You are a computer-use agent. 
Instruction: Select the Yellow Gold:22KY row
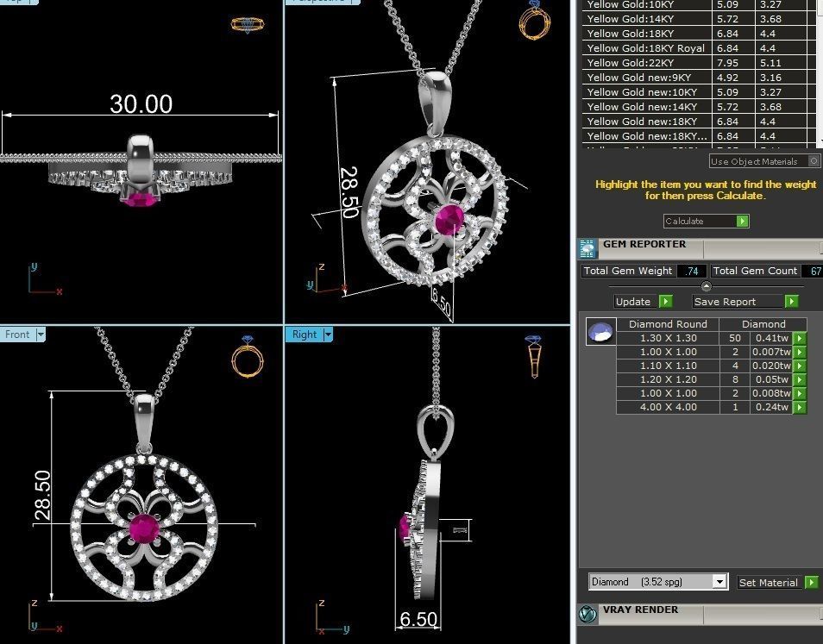699,62
